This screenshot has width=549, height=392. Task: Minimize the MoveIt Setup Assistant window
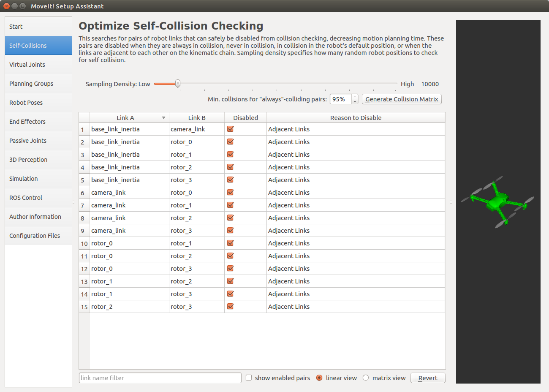[x=14, y=6]
